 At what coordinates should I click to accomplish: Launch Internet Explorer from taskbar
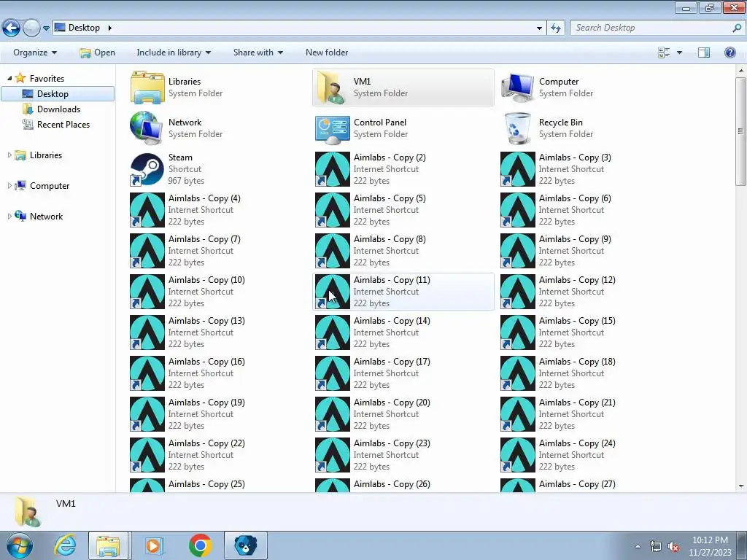65,545
